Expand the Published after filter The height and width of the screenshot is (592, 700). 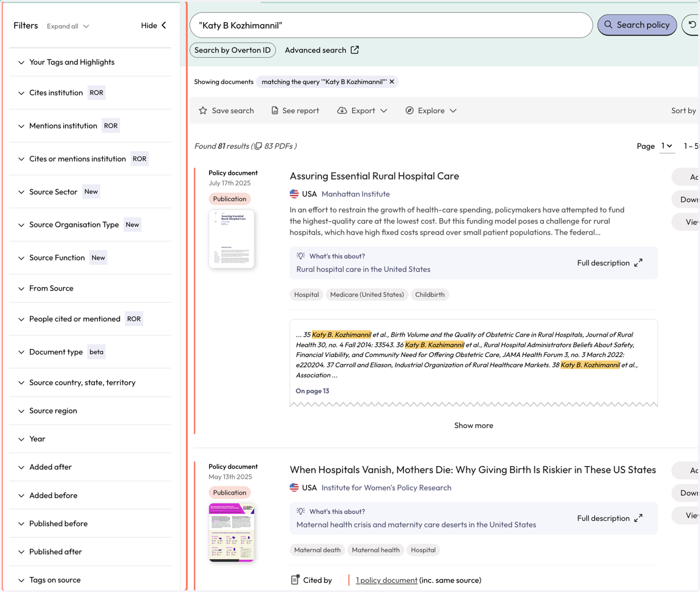click(x=90, y=552)
